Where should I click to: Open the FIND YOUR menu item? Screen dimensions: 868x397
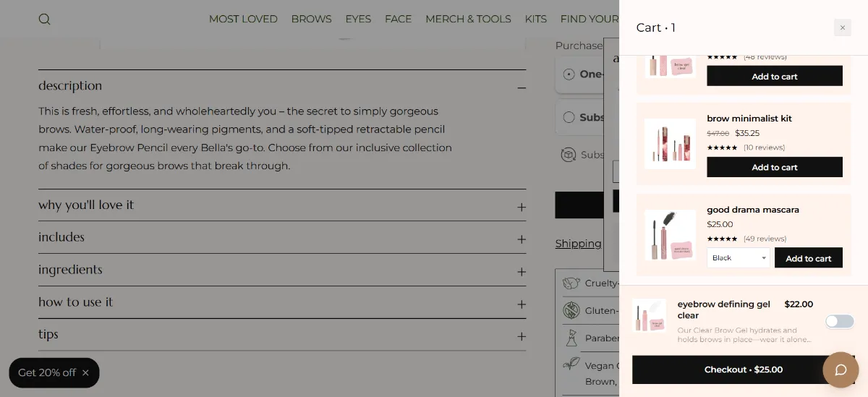point(590,19)
